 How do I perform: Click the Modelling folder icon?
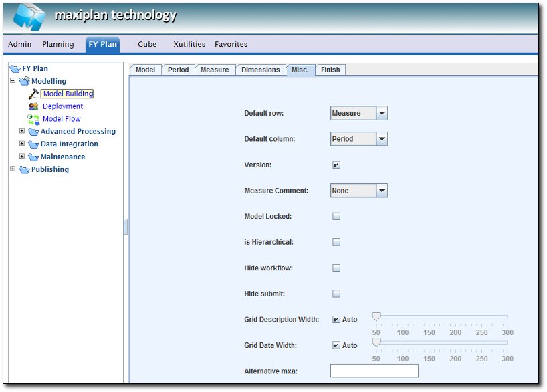pyautogui.click(x=24, y=81)
